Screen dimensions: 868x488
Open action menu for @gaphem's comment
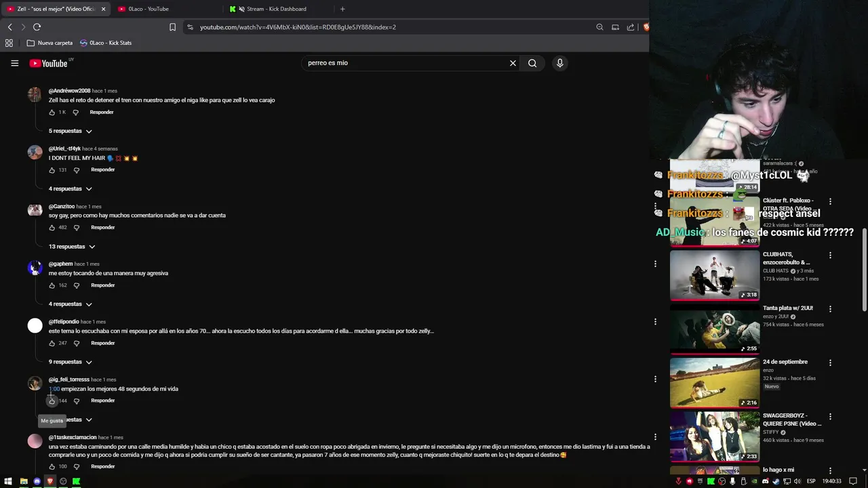655,264
